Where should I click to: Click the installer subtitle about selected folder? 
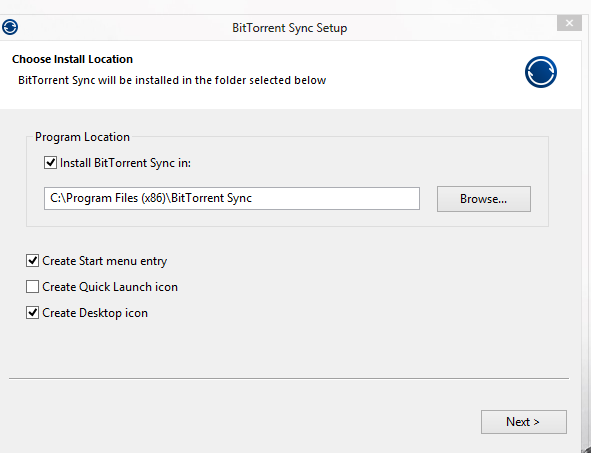[172, 80]
